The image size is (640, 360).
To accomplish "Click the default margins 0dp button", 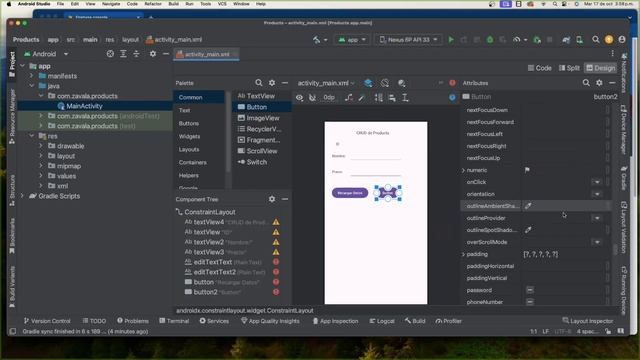I will point(329,98).
